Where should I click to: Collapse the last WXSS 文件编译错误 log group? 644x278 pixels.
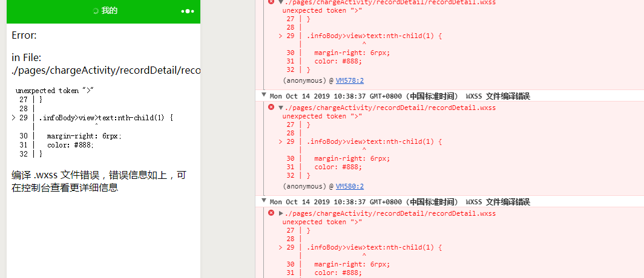(264, 201)
